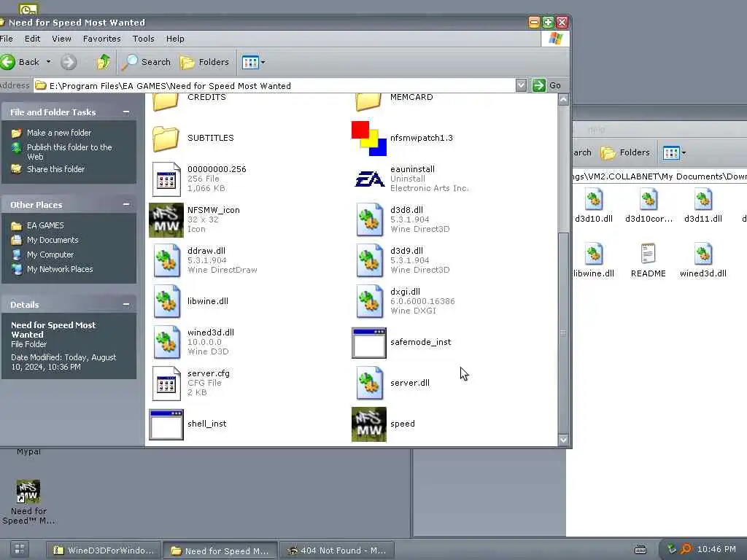747x560 pixels.
Task: Click the vertical scrollbar down arrow
Action: pyautogui.click(x=563, y=440)
